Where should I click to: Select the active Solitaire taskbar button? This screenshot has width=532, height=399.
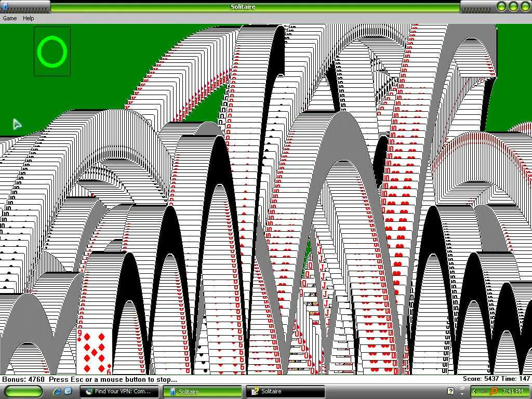[x=203, y=391]
